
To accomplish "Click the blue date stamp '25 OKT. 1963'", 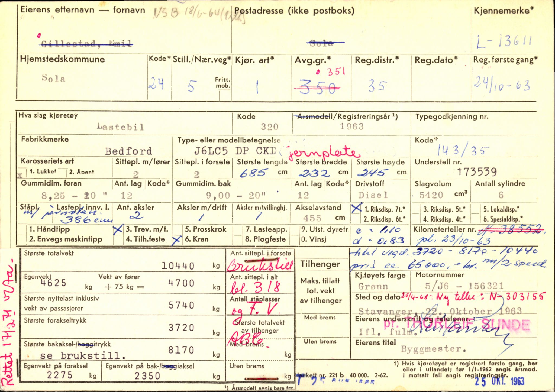I will 499,381.
